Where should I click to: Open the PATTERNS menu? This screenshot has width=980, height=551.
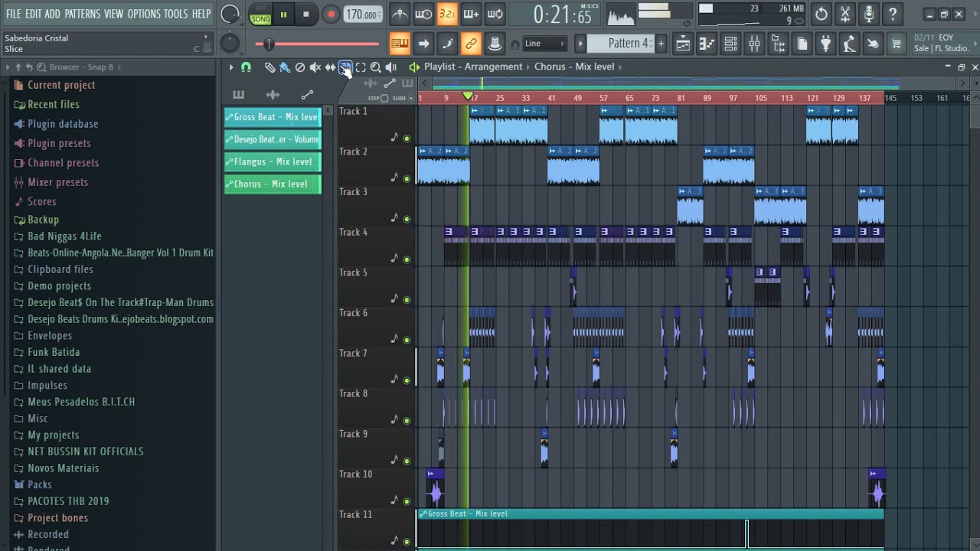(x=82, y=14)
